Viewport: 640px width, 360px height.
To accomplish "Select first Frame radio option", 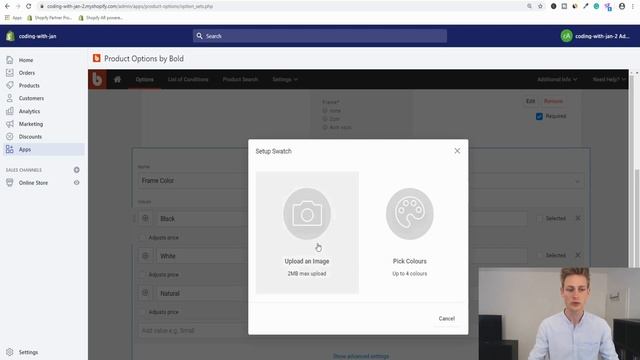I will pyautogui.click(x=325, y=111).
